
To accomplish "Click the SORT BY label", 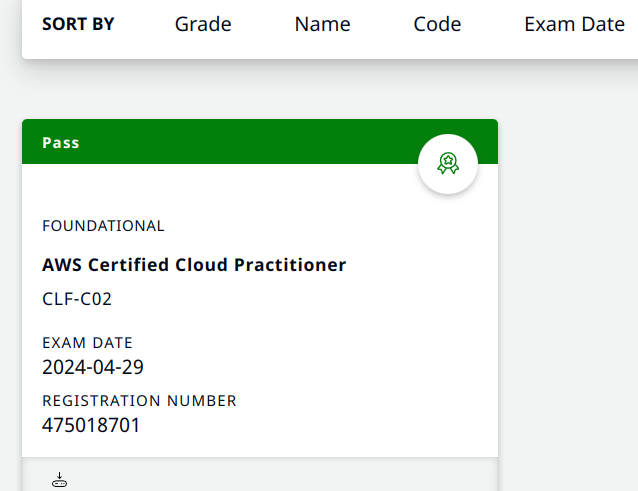I will click(x=78, y=24).
